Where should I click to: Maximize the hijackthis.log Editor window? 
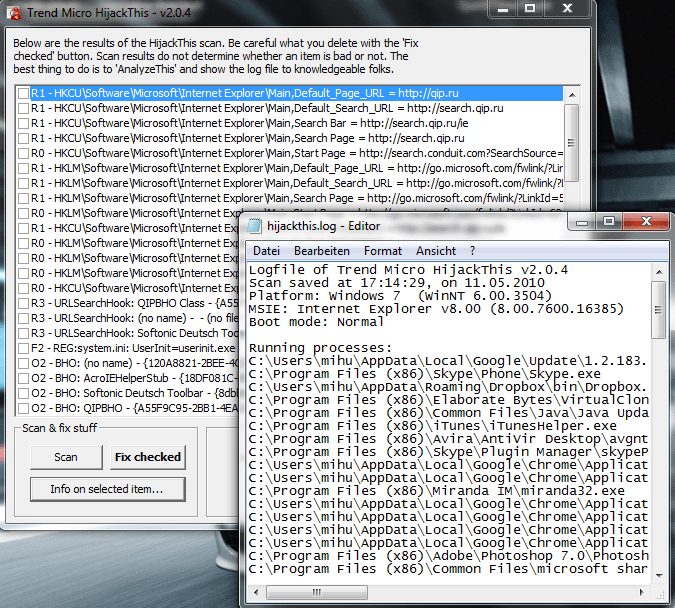coord(609,222)
